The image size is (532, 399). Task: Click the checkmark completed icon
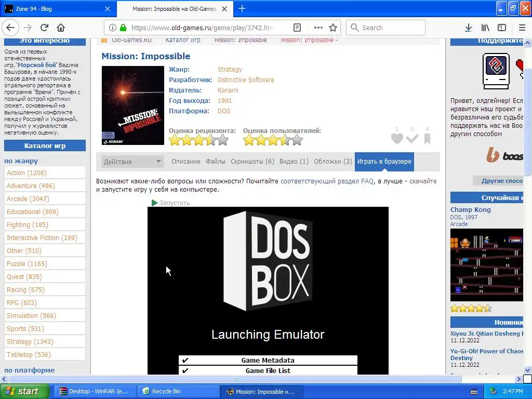click(412, 138)
